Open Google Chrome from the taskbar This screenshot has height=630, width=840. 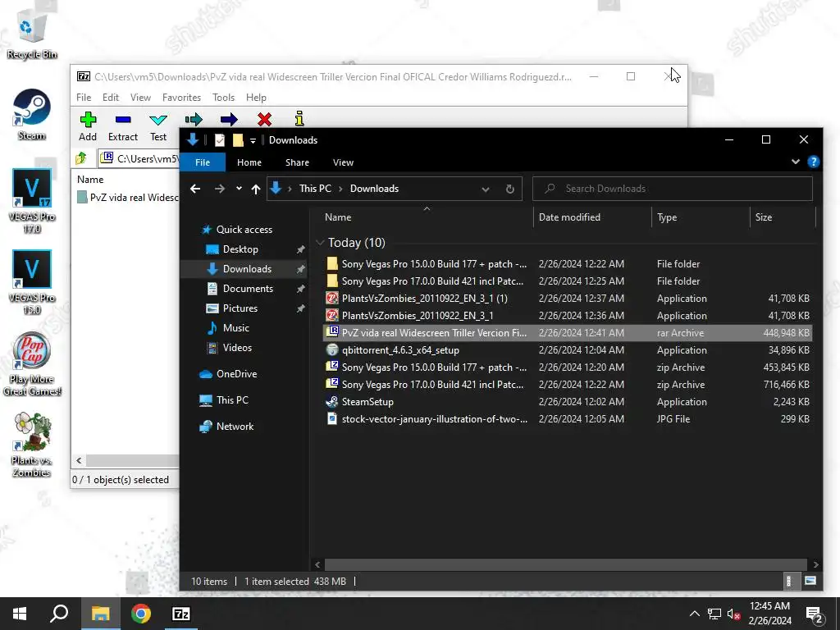(x=141, y=614)
